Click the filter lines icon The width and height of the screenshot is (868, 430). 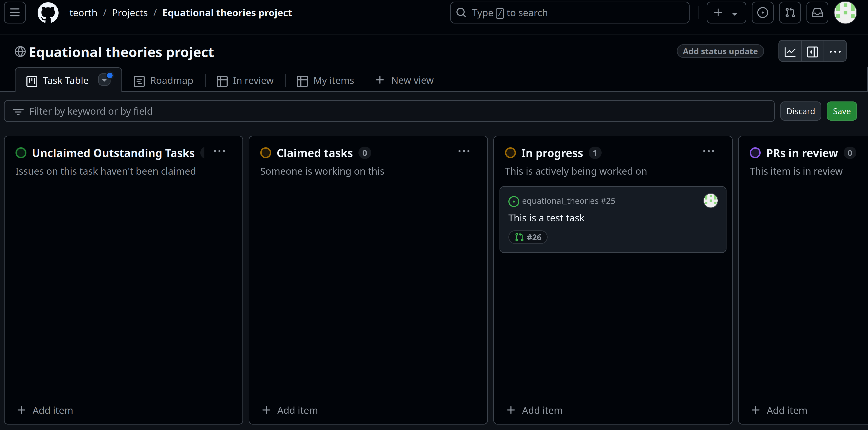18,111
